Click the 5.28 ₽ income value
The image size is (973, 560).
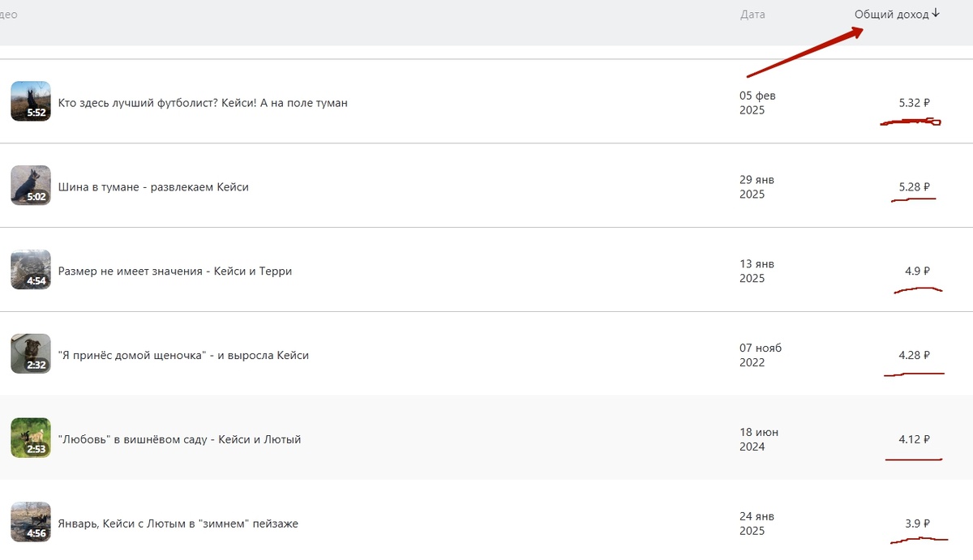click(914, 187)
